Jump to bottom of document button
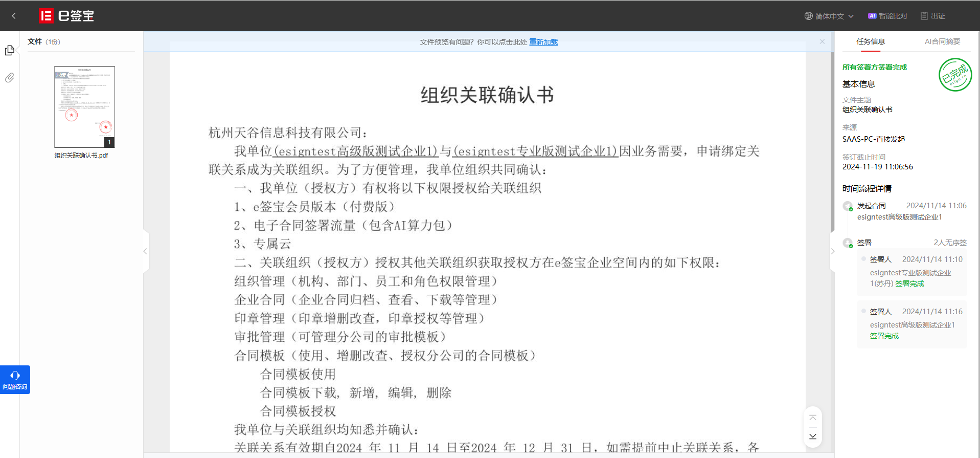The width and height of the screenshot is (980, 458). point(813,437)
